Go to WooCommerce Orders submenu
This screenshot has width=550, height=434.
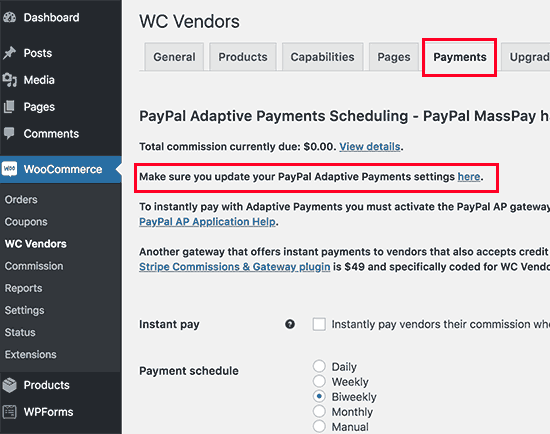[x=21, y=199]
